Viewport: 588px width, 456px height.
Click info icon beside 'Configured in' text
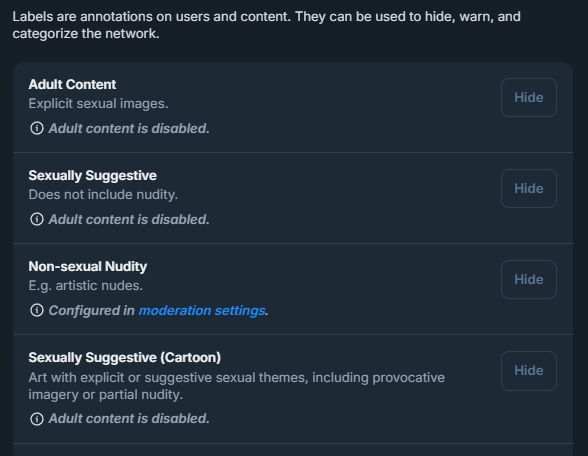tap(37, 310)
